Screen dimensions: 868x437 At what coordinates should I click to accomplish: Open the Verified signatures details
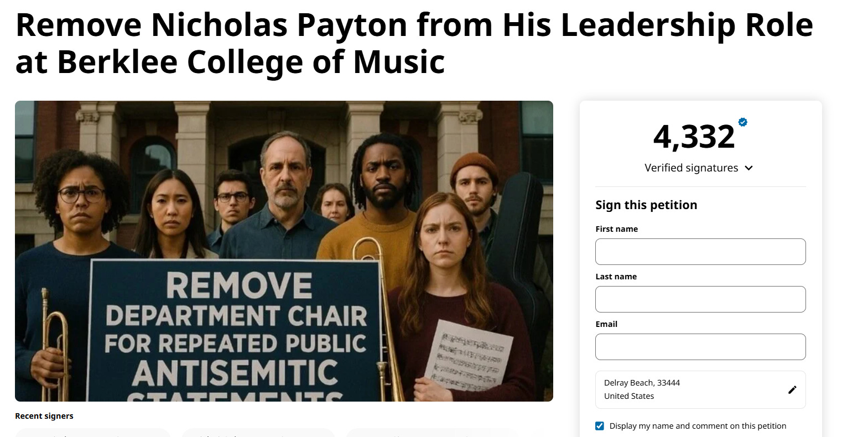[x=691, y=168]
